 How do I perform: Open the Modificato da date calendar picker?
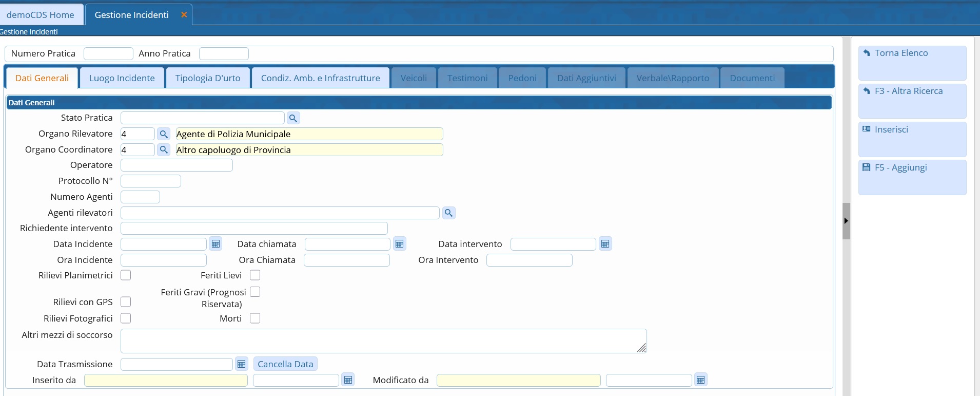pyautogui.click(x=701, y=380)
